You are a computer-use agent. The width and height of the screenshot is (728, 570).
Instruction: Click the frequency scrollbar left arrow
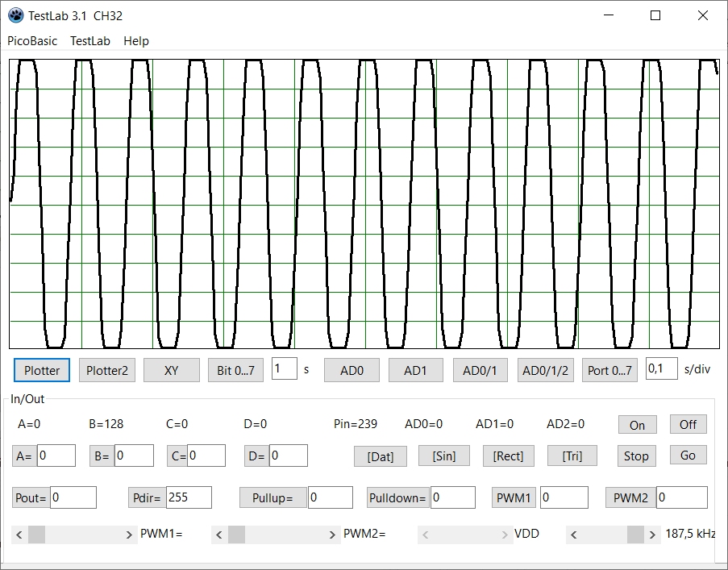(573, 535)
